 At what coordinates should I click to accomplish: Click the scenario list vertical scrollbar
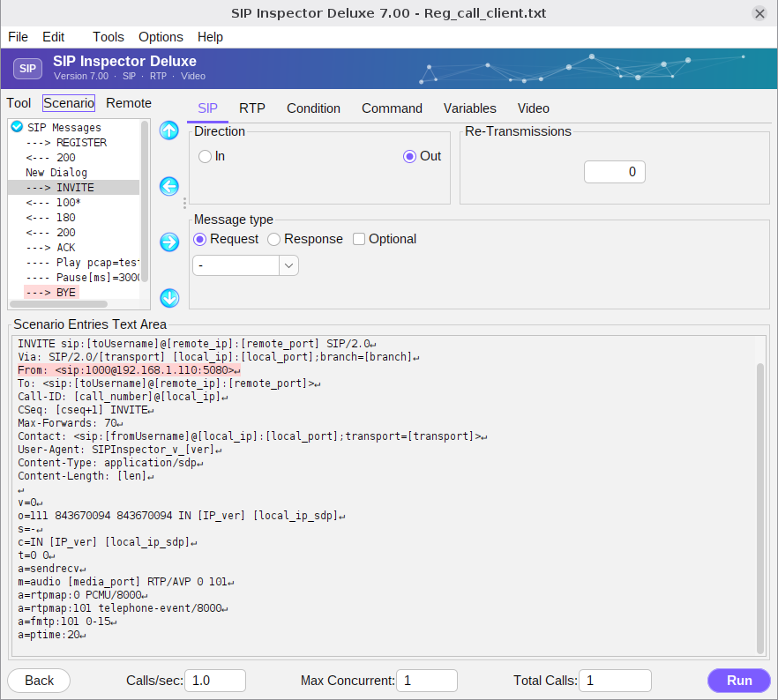pyautogui.click(x=145, y=202)
